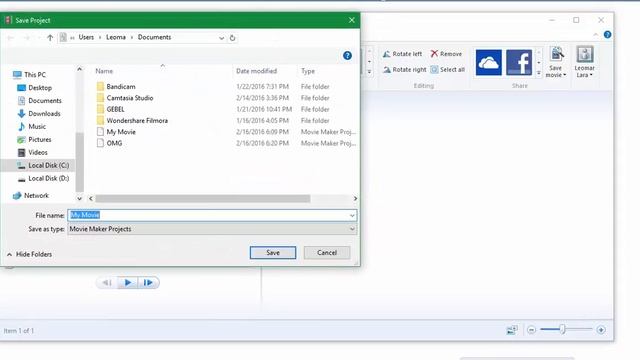Viewport: 640px width, 360px height.
Task: Select the Wondershare Filmora folder
Action: coord(137,121)
